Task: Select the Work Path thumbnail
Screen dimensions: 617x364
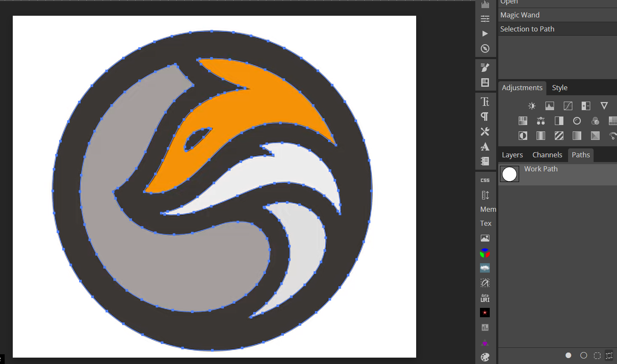Action: coord(509,174)
